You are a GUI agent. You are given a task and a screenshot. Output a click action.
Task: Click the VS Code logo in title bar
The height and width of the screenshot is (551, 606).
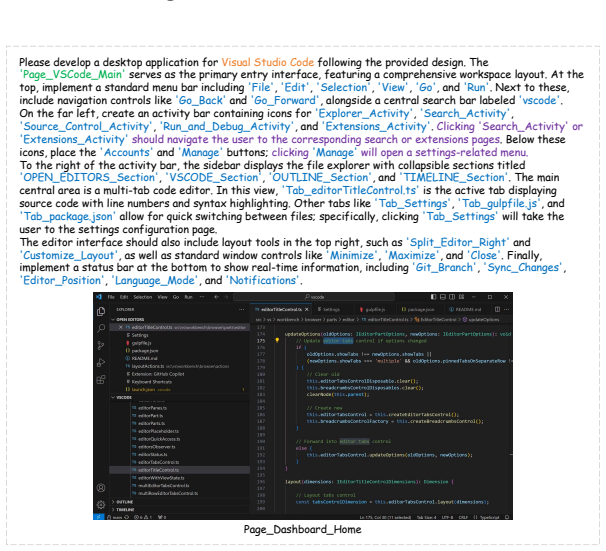pos(99,297)
